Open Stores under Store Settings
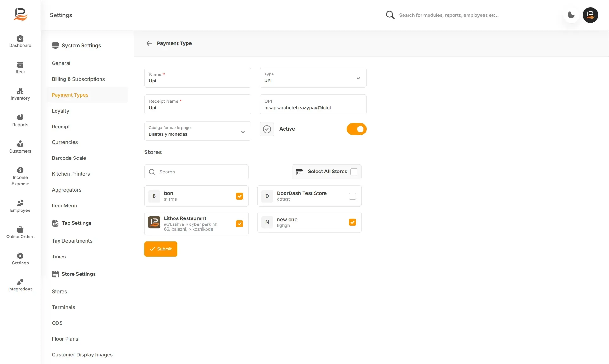 coord(59,292)
